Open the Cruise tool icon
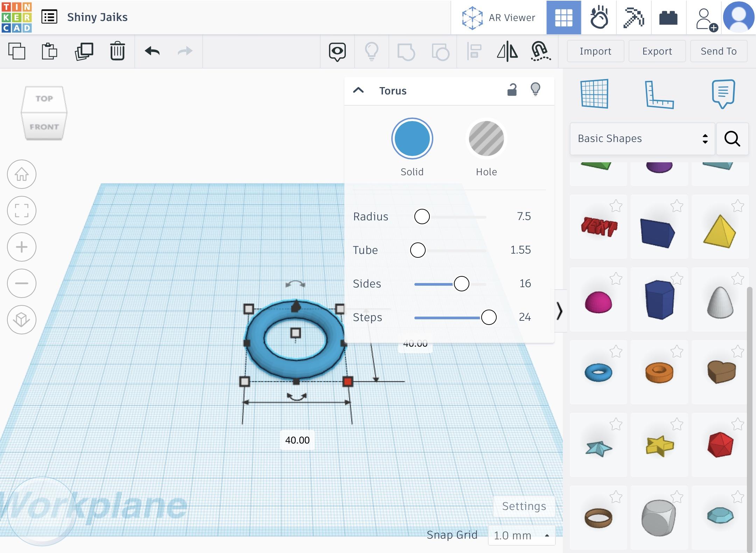 tap(540, 51)
